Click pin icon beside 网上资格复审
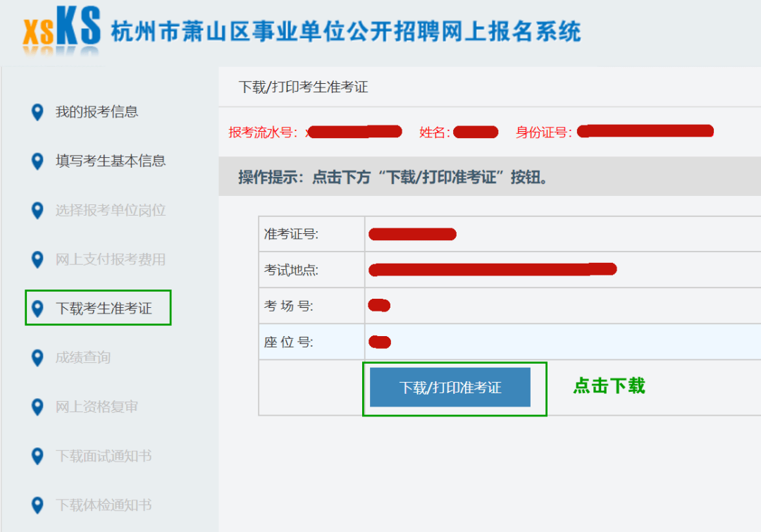 coord(37,407)
